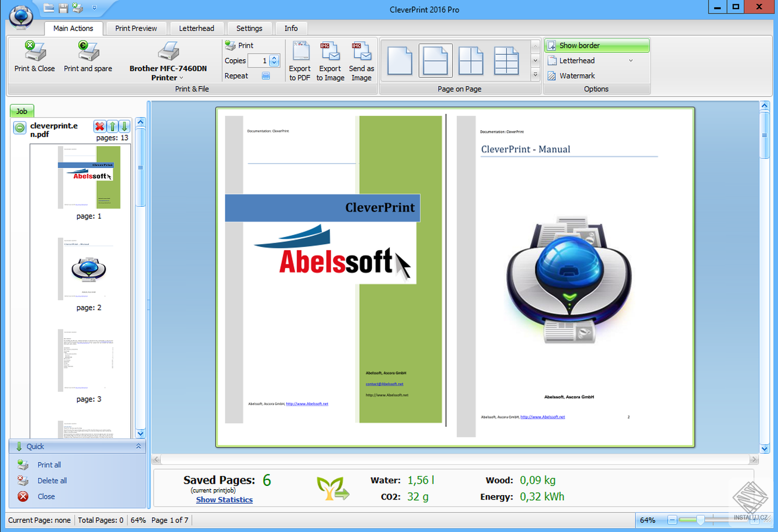Expand the Letterhead options dropdown
The height and width of the screenshot is (532, 778).
tap(631, 61)
